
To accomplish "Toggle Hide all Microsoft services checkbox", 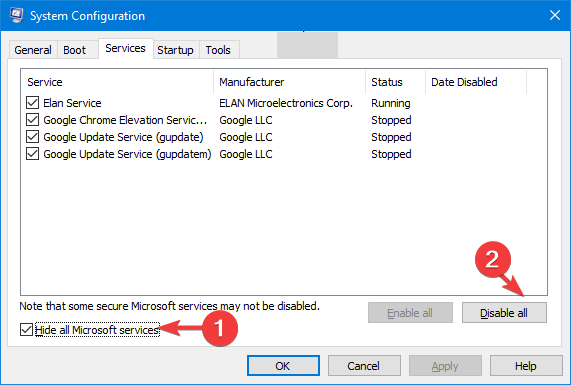I will click(26, 330).
